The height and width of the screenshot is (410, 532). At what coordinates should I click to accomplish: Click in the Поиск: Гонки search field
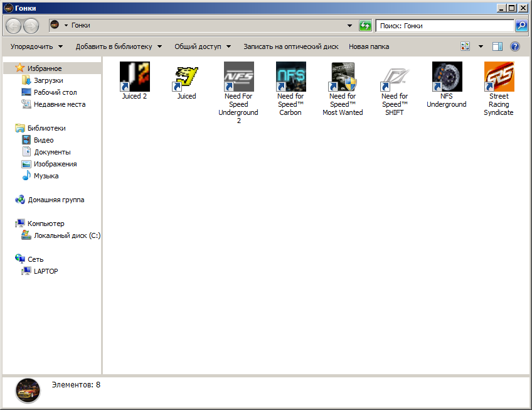(445, 26)
